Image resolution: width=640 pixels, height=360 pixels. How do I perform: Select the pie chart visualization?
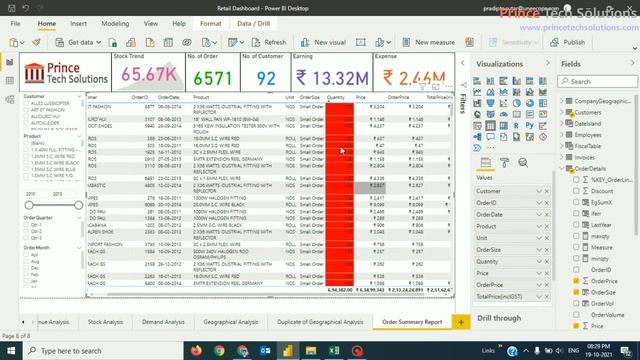pos(517,103)
